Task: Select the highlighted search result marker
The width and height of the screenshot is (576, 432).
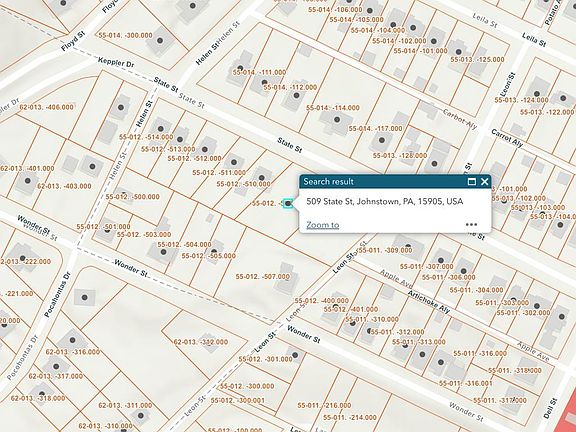Action: [x=288, y=203]
